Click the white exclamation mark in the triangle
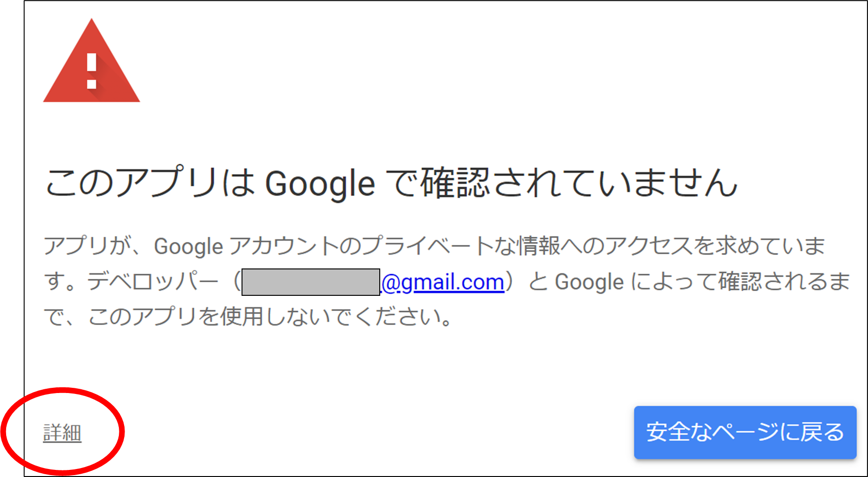Image resolution: width=868 pixels, height=477 pixels. (92, 71)
